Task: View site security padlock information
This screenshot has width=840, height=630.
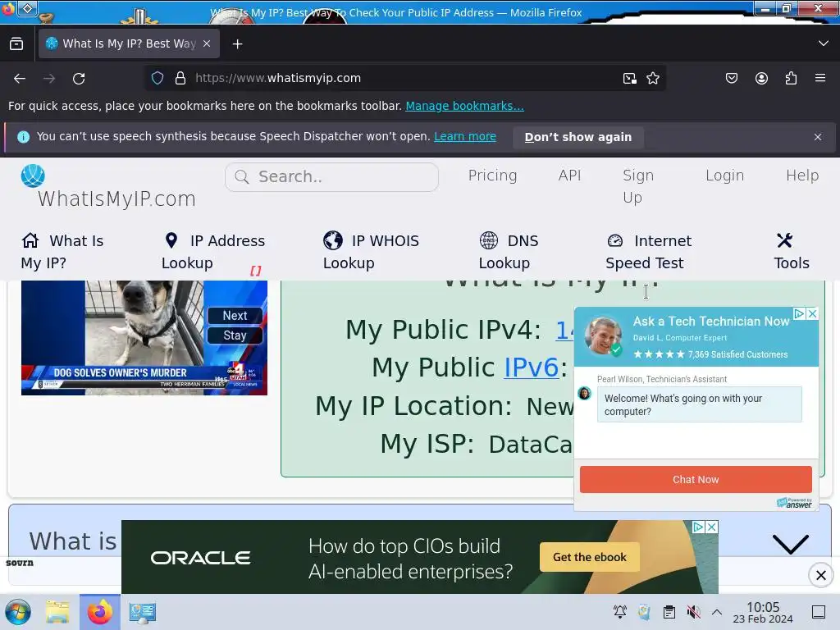Action: pos(180,78)
